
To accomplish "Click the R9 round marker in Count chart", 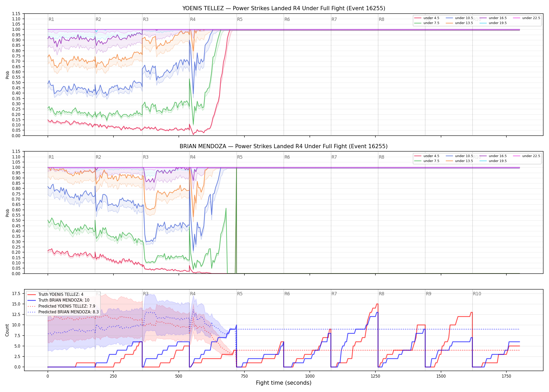I will 428,294.
